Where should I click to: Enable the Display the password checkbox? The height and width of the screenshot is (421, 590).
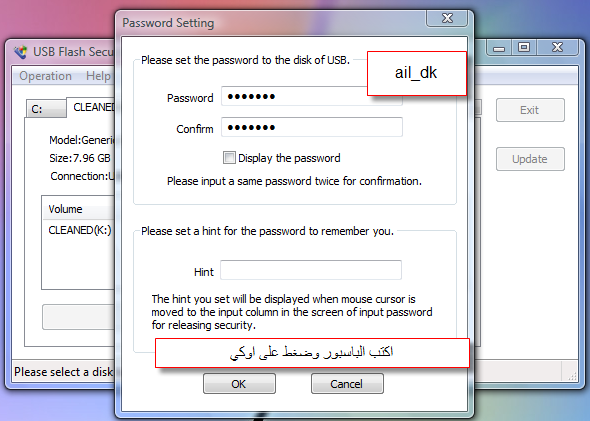pos(229,158)
